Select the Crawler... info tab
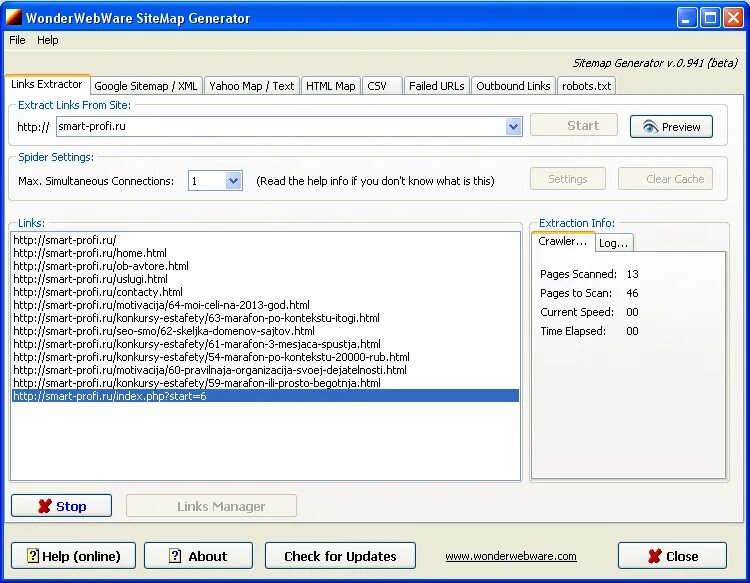Viewport: 750px width, 583px height. 563,241
